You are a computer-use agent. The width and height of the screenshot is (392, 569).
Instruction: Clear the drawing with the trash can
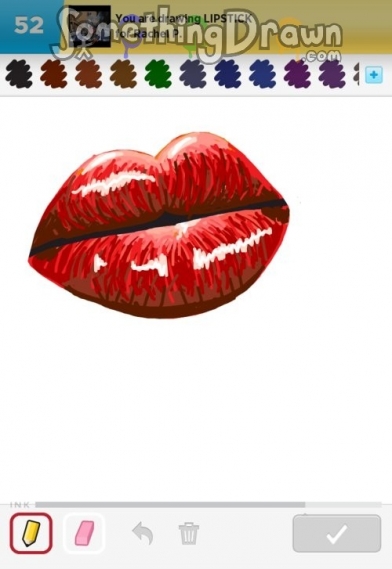189,533
